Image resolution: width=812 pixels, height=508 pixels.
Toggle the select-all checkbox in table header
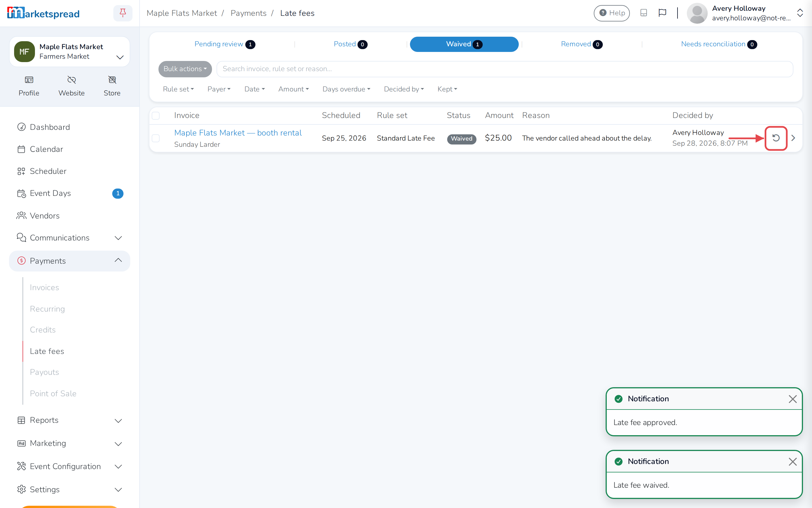coord(156,116)
